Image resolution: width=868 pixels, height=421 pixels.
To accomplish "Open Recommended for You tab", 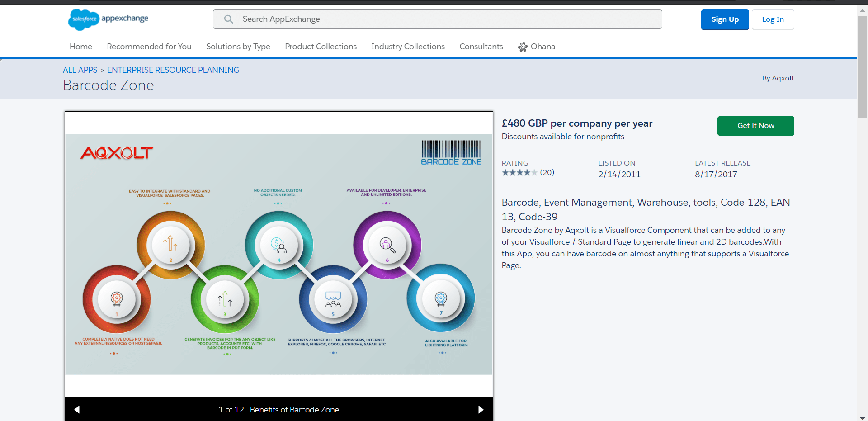I will [x=149, y=47].
